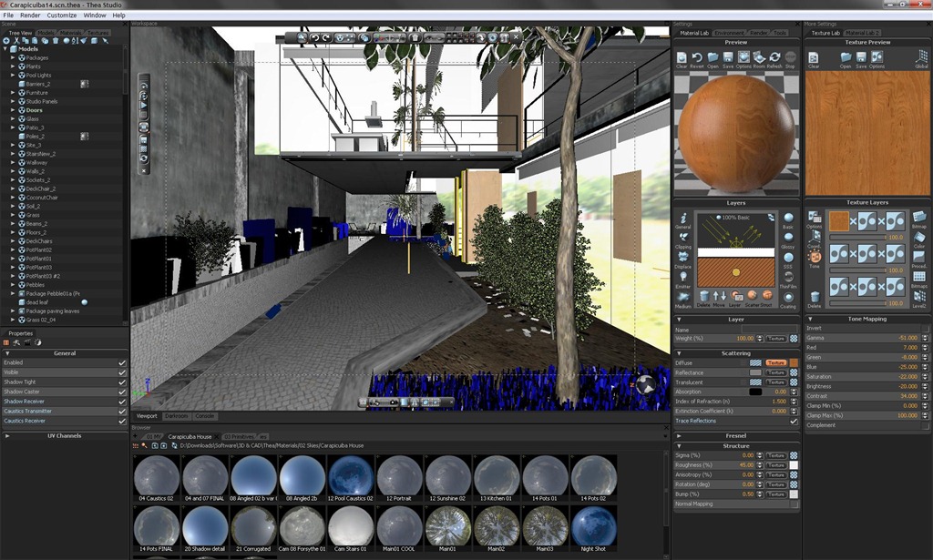This screenshot has height=560, width=933.
Task: Add a Coating layer to the material
Action: [x=788, y=297]
